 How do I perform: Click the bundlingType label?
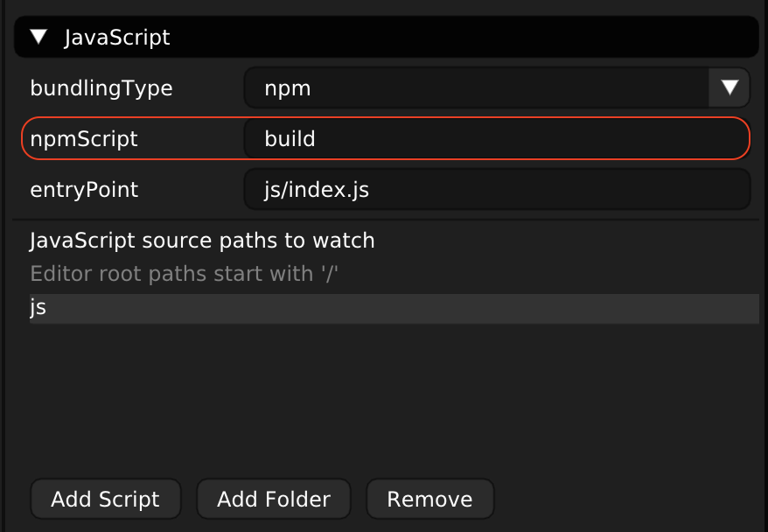(x=101, y=87)
